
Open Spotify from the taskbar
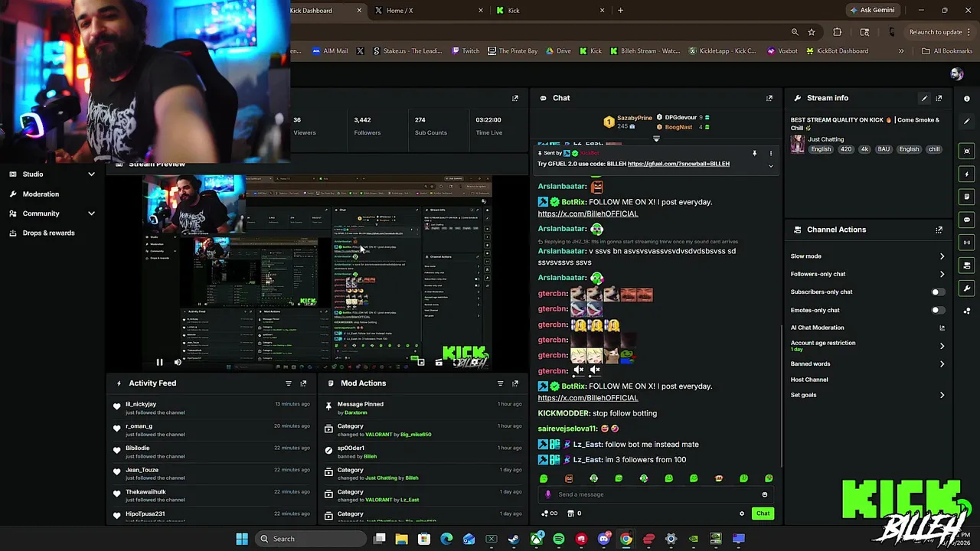[x=559, y=539]
